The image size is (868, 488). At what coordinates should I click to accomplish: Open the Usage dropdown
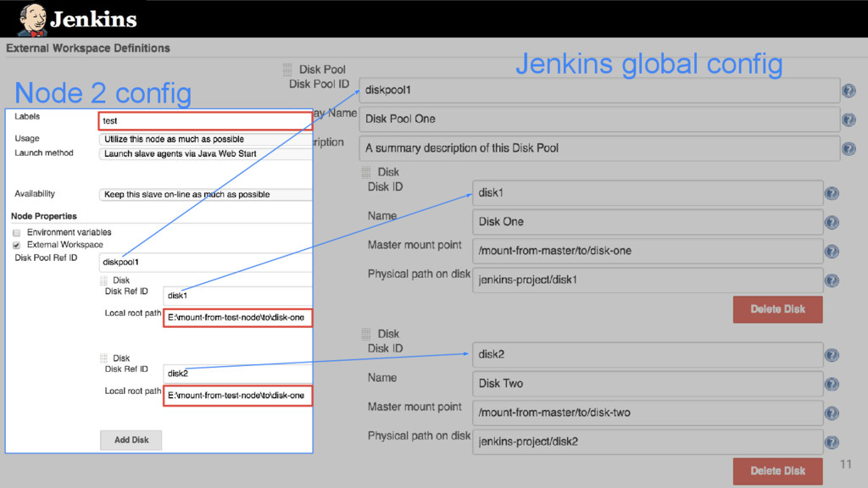point(205,140)
